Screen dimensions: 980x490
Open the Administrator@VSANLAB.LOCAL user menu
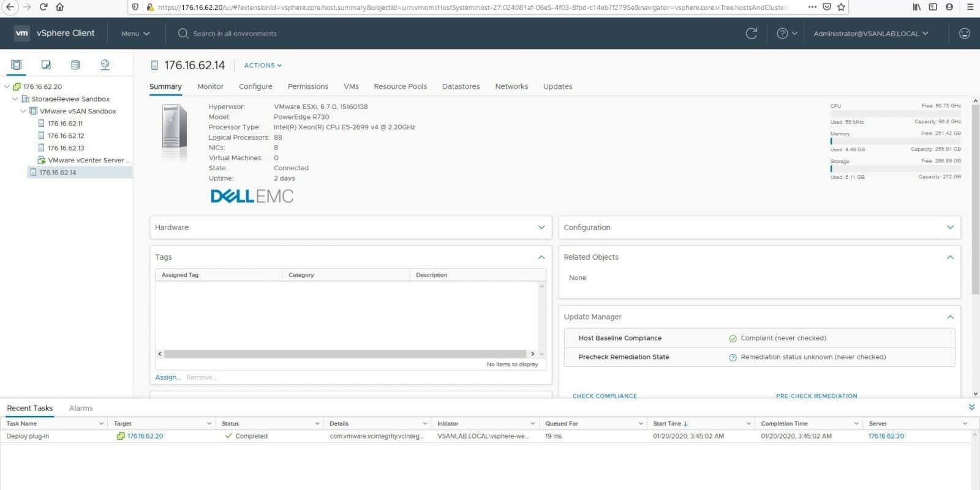tap(870, 34)
